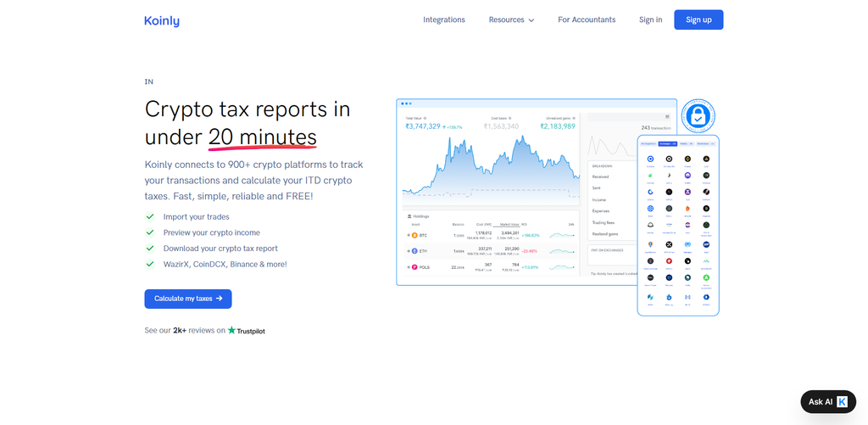Click the +113.91% ROI value for POLS
Screen dimensions: 868x425
click(x=531, y=267)
